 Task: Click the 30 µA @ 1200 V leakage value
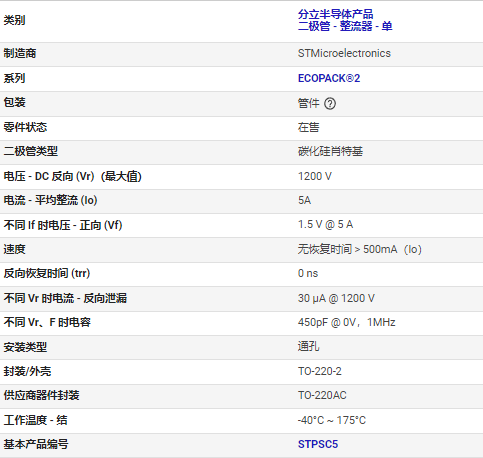[336, 298]
